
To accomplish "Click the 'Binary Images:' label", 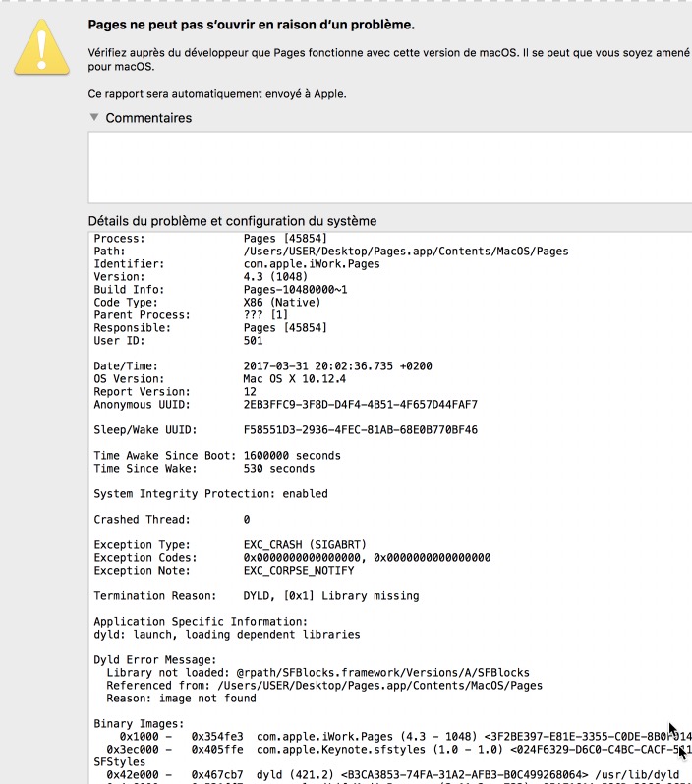I will pyautogui.click(x=140, y=724).
